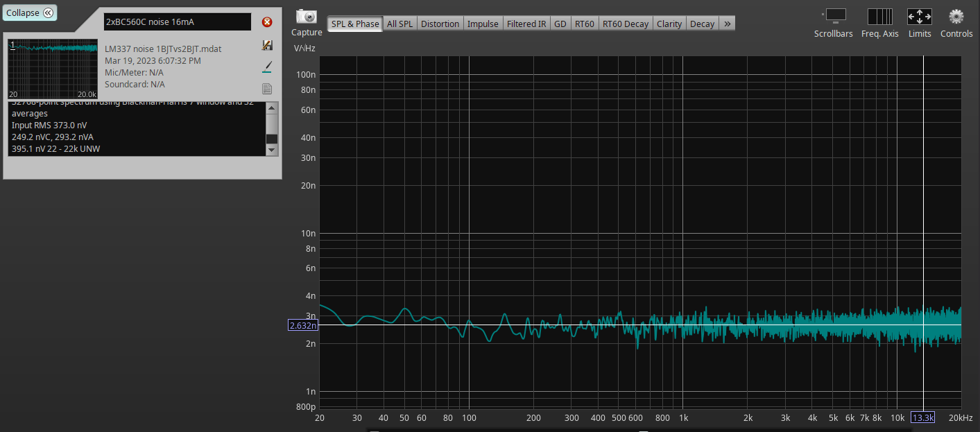Viewport: 980px width, 432px height.
Task: Open the RT60 tab
Action: (x=585, y=24)
